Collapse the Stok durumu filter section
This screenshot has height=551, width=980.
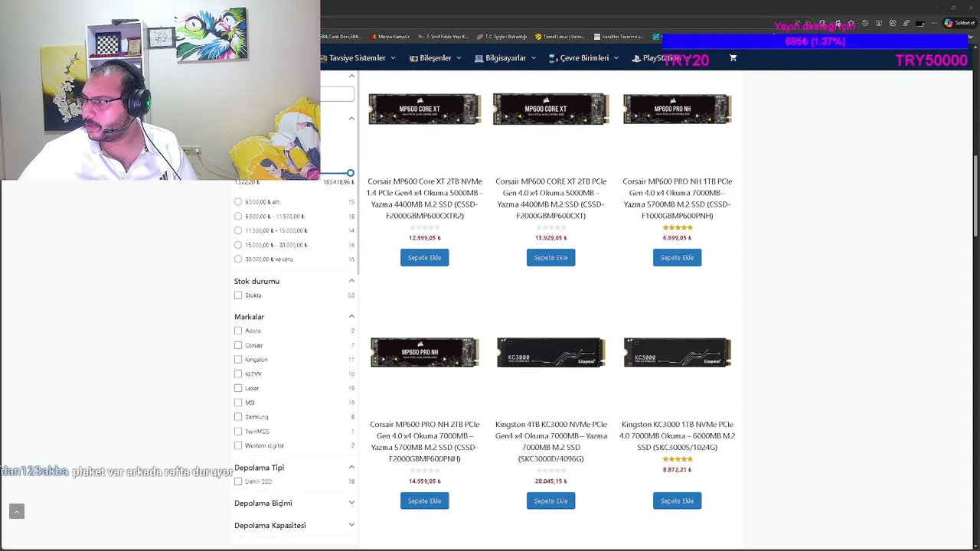(x=351, y=281)
